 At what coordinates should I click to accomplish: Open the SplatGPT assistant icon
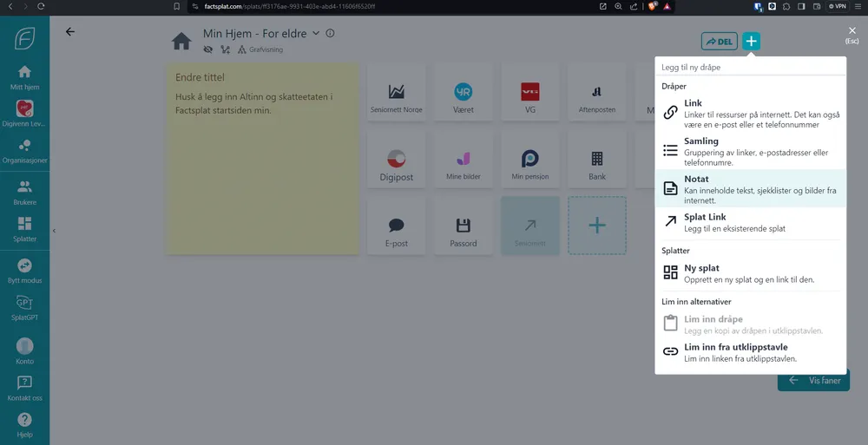(x=24, y=306)
